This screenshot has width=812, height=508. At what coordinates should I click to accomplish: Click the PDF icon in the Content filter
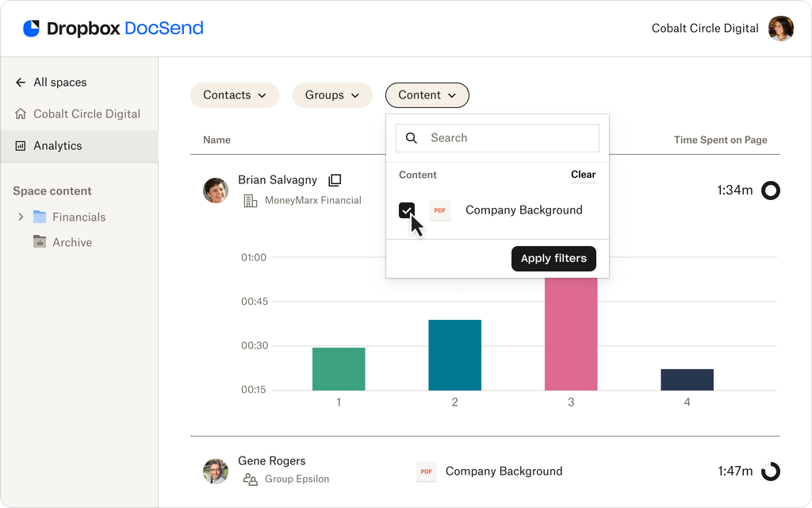point(439,210)
